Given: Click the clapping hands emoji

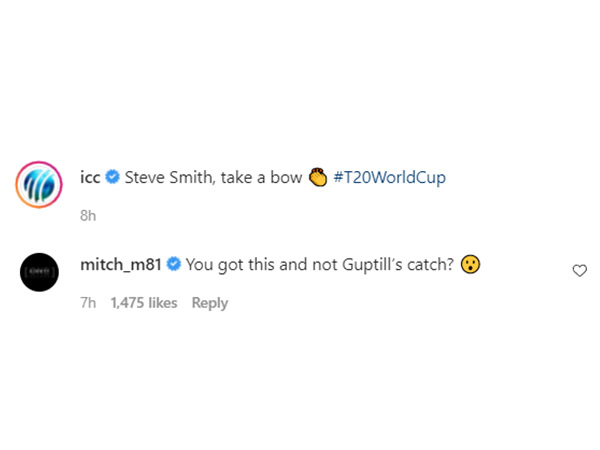Looking at the screenshot, I should coord(318,178).
